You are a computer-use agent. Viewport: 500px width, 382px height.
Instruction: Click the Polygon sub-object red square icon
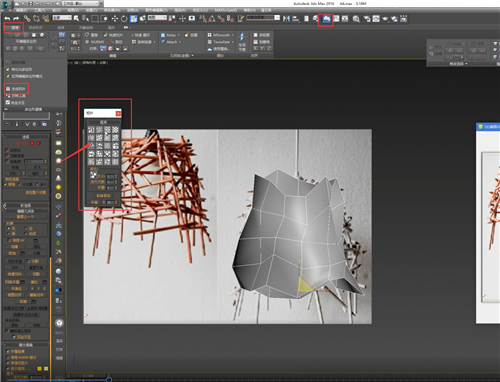pyautogui.click(x=32, y=143)
